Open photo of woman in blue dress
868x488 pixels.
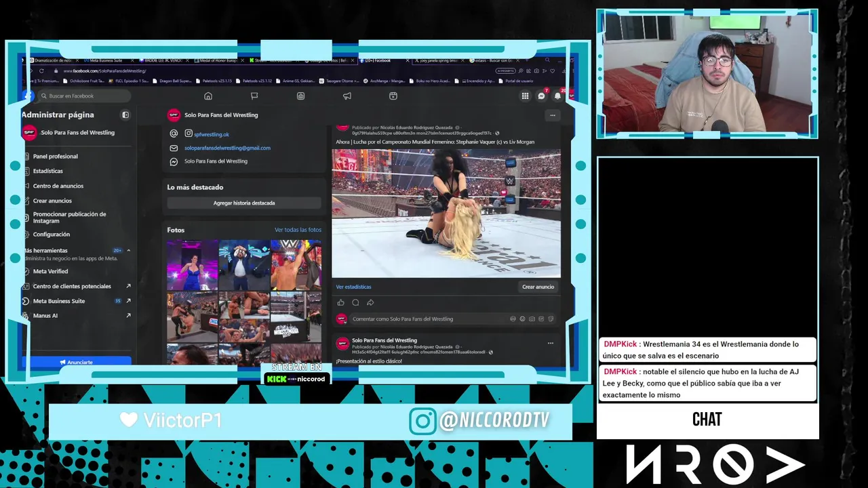(x=193, y=265)
